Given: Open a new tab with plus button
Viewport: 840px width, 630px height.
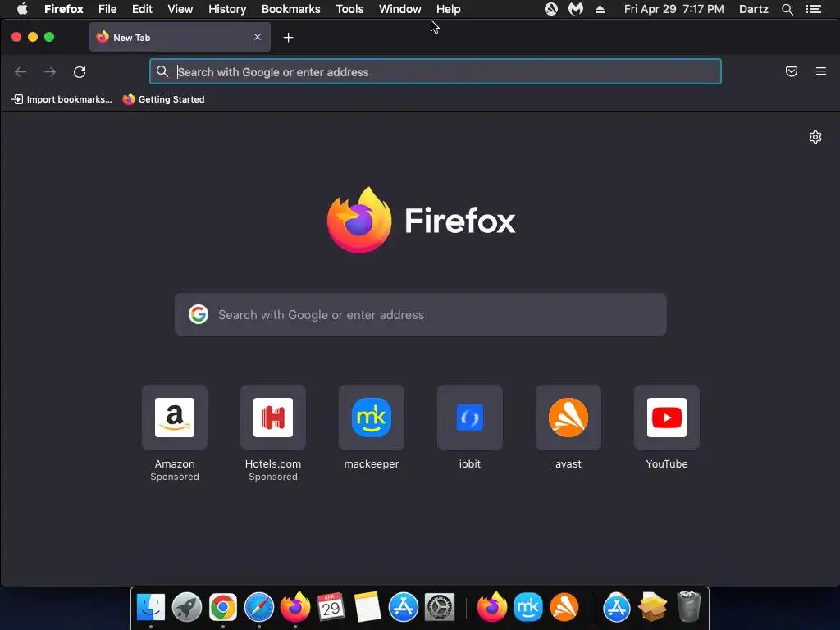Looking at the screenshot, I should [x=288, y=38].
